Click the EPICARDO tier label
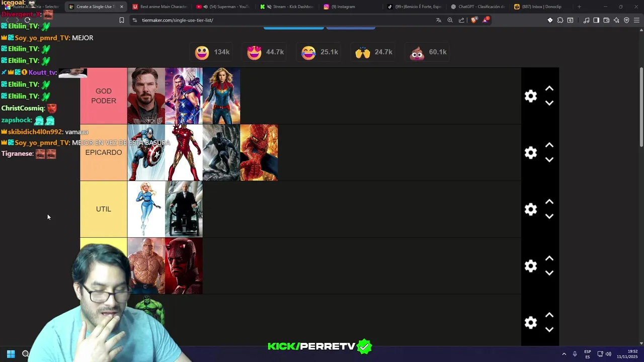The height and width of the screenshot is (362, 644). [x=104, y=153]
